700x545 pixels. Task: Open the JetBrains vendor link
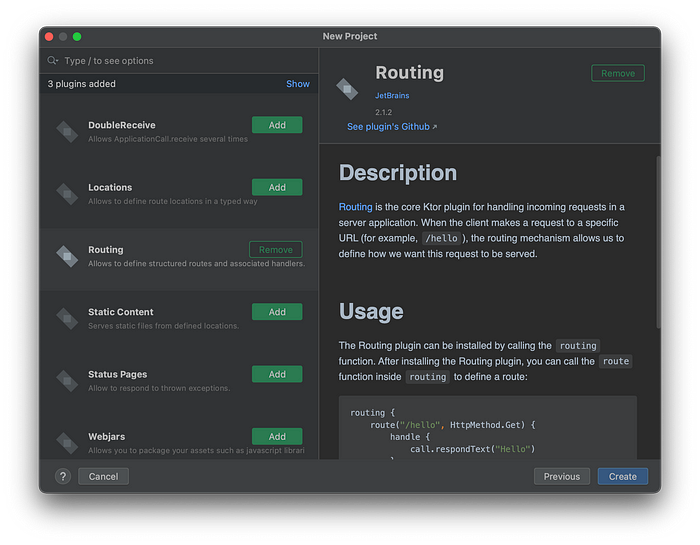[392, 96]
